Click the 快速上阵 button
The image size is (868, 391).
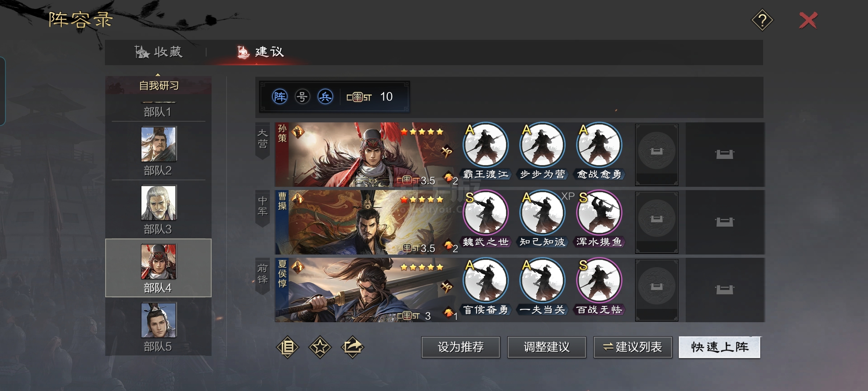pos(719,347)
